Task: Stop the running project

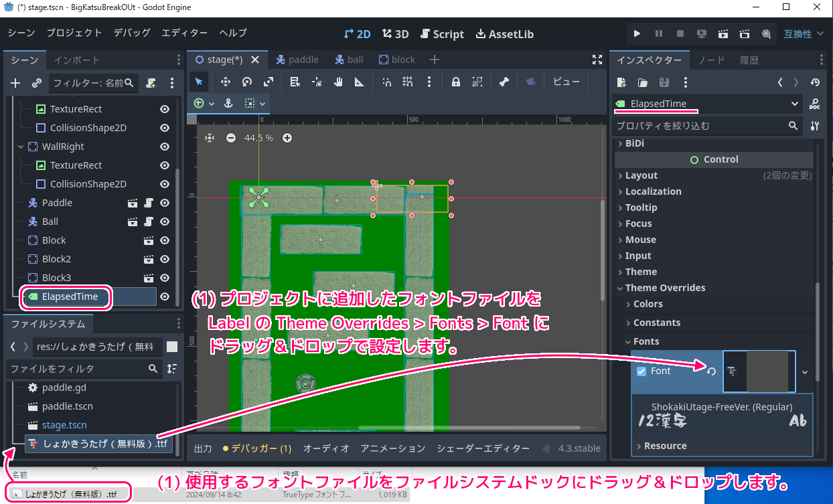Action: point(680,33)
